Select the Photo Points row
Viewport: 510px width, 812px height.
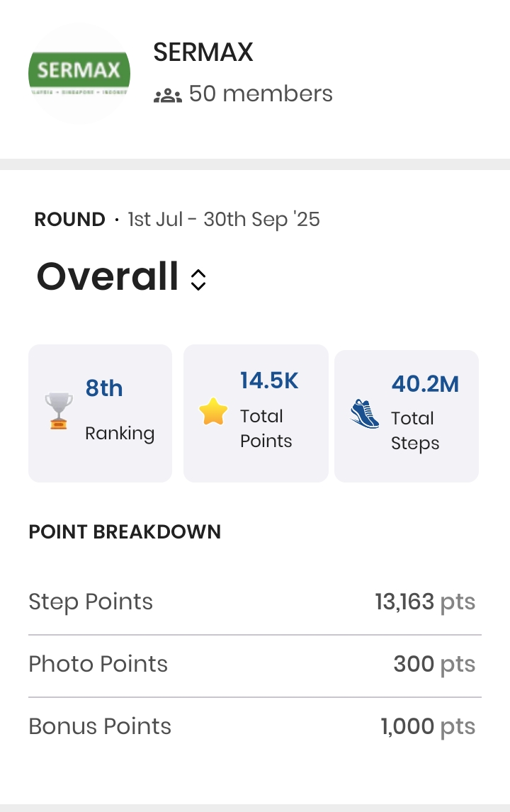click(254, 665)
